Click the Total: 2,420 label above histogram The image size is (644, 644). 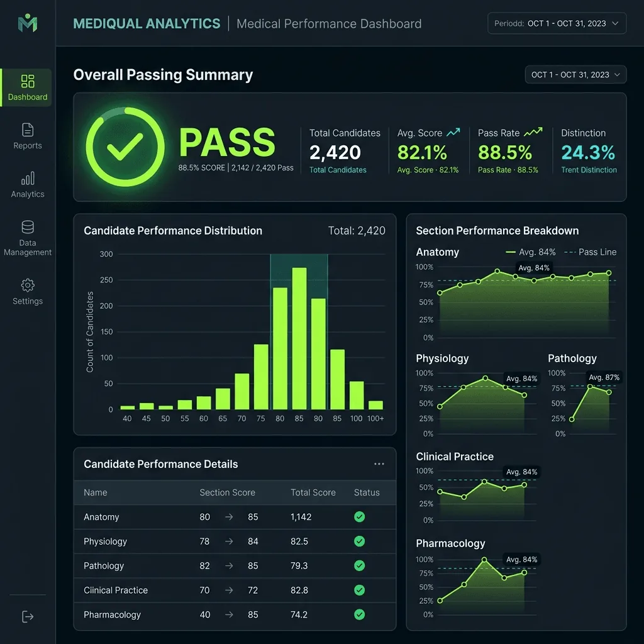pyautogui.click(x=357, y=230)
